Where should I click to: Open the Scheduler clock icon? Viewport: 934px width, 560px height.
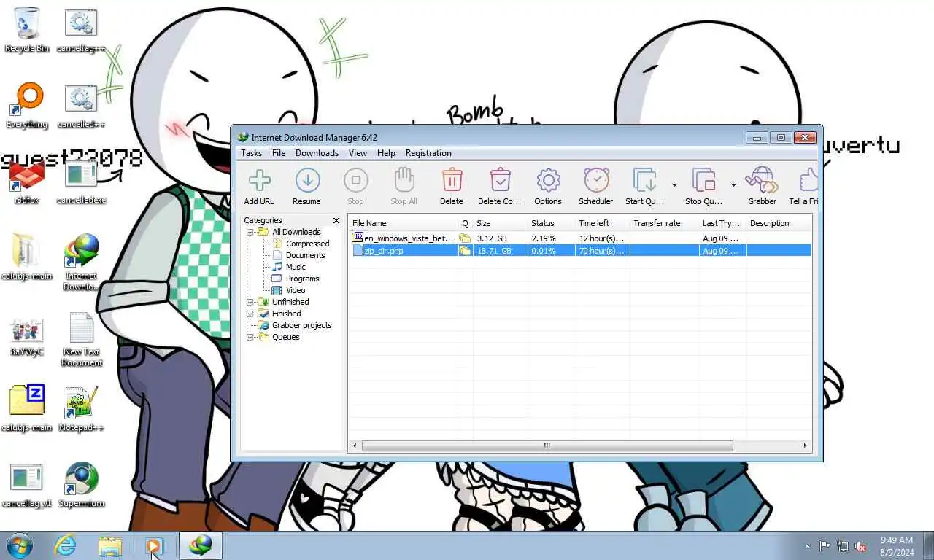click(x=596, y=180)
